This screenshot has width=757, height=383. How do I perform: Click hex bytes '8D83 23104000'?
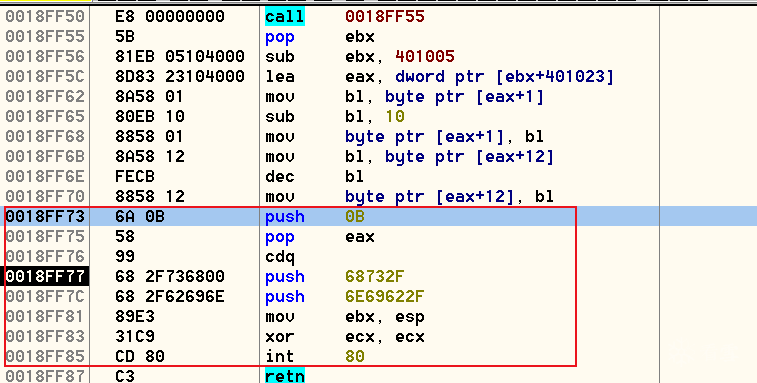coord(180,77)
